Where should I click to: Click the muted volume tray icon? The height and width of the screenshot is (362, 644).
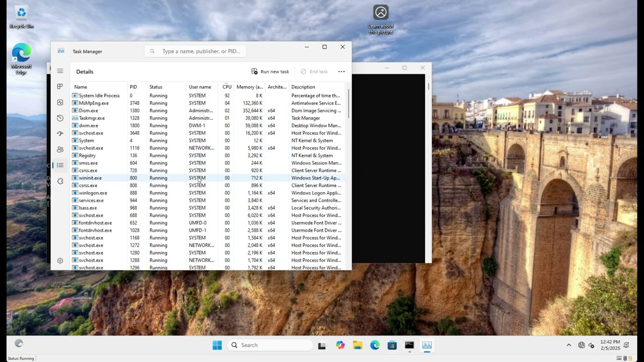coord(591,345)
